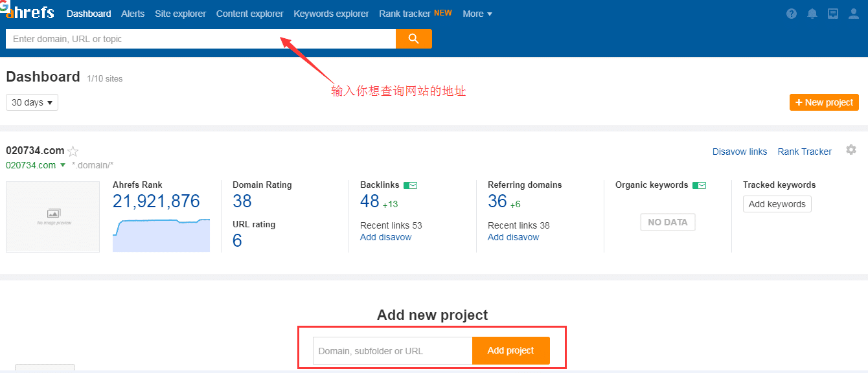
Task: Open the 30 days period dropdown
Action: 32,102
